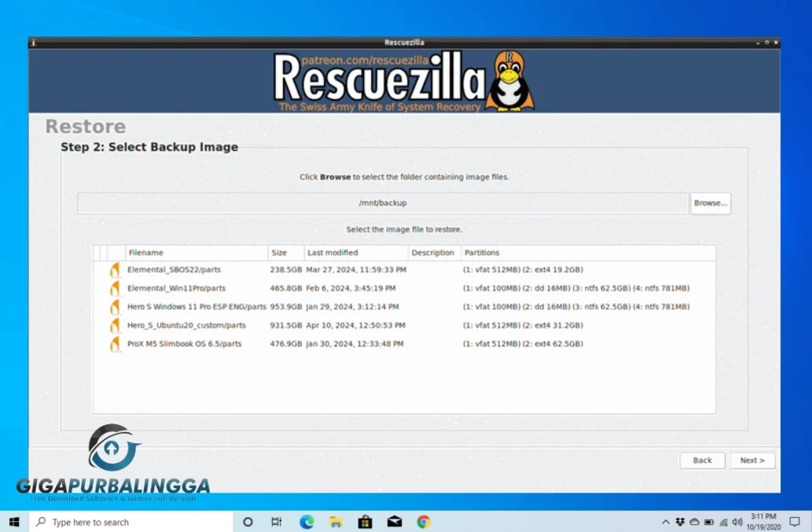Click the Dropbox tray icon

tap(680, 522)
